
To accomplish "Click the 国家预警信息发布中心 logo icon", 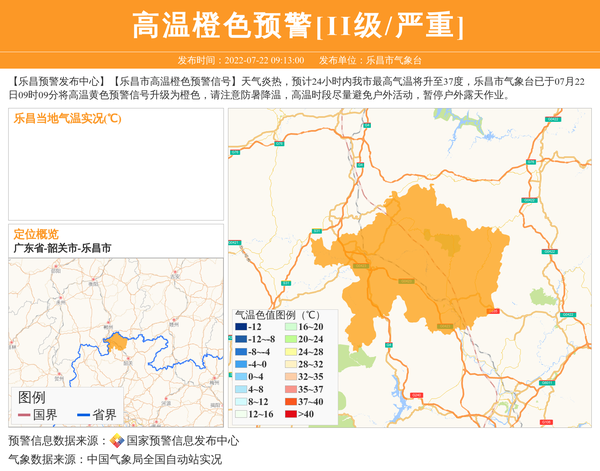I will pos(117,441).
